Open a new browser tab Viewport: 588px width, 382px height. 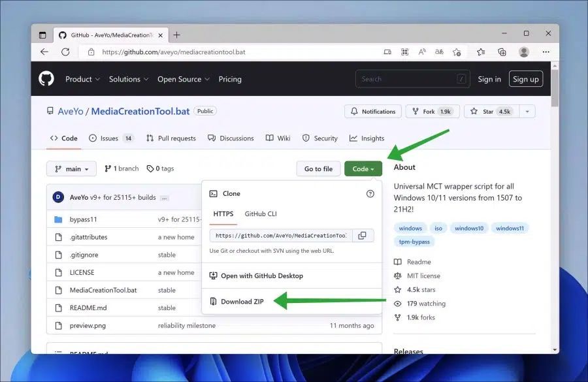pos(176,35)
